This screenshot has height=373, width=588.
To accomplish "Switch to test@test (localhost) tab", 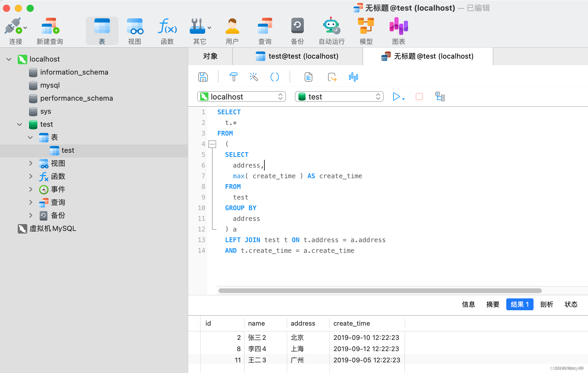I will point(298,56).
